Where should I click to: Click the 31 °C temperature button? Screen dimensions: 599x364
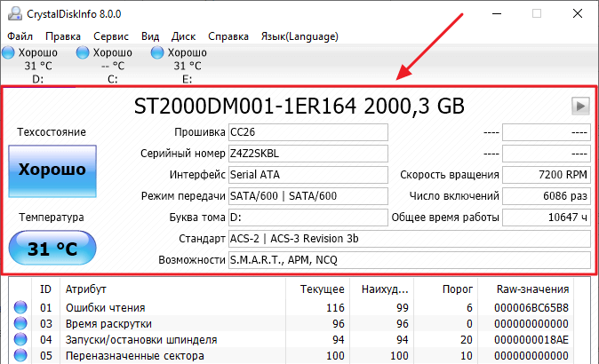[52, 249]
